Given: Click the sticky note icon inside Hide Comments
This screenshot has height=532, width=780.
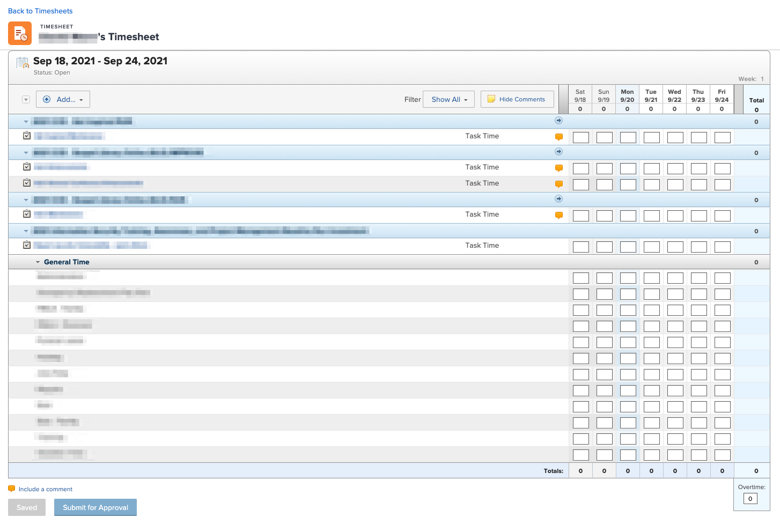Looking at the screenshot, I should [491, 99].
